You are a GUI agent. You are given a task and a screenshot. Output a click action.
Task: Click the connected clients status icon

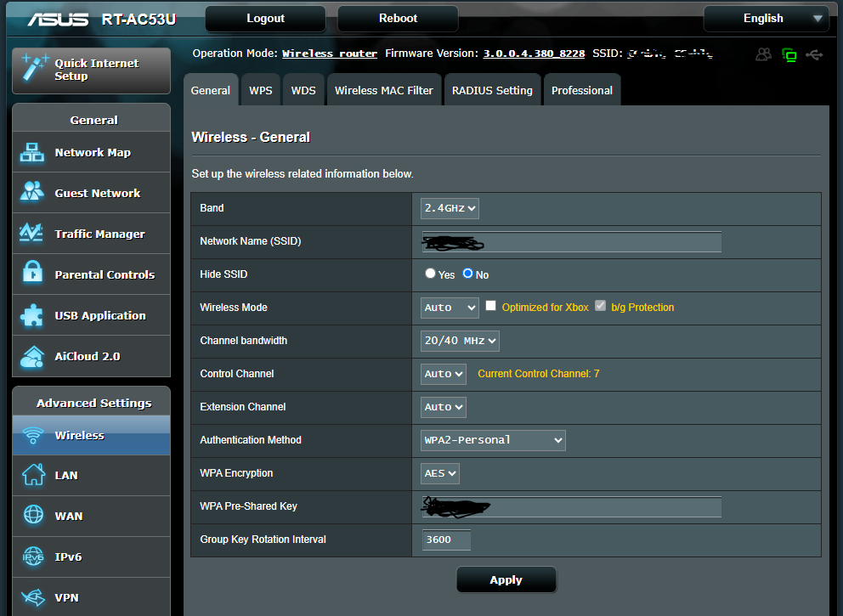point(763,55)
